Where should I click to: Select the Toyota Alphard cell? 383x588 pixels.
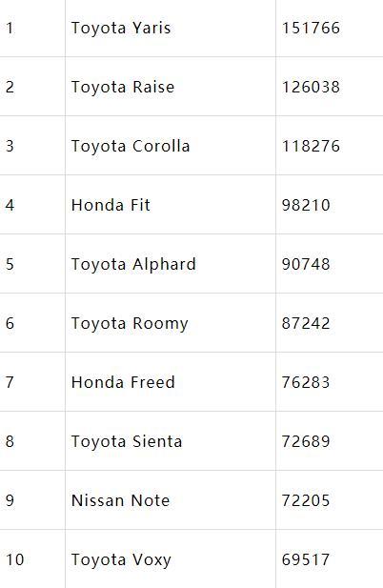coord(171,264)
